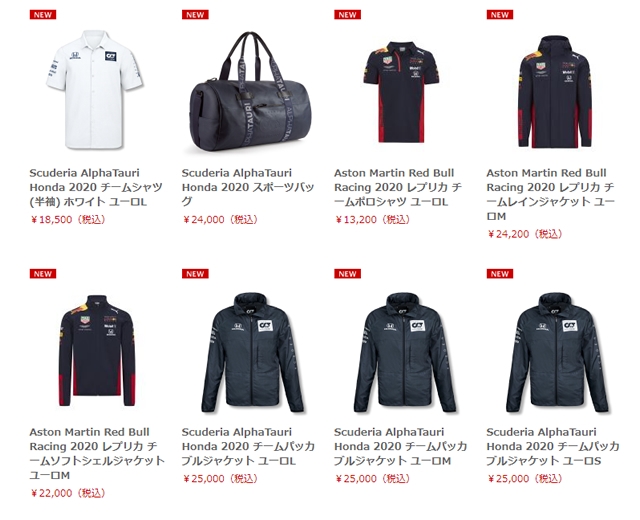The width and height of the screenshot is (640, 520).
Task: Click the パッカブルジャケット ユーロS product title
Action: 553,447
